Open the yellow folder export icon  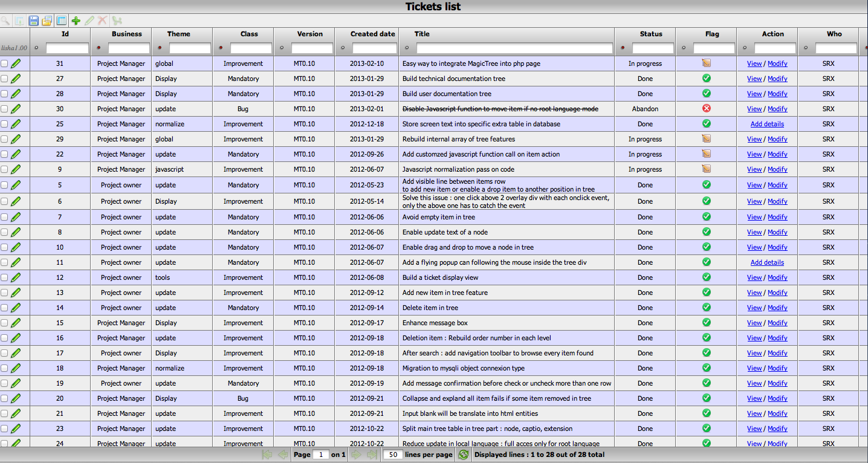47,20
